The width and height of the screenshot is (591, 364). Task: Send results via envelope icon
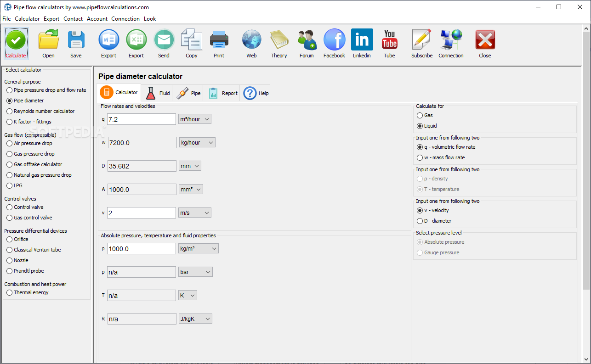164,40
